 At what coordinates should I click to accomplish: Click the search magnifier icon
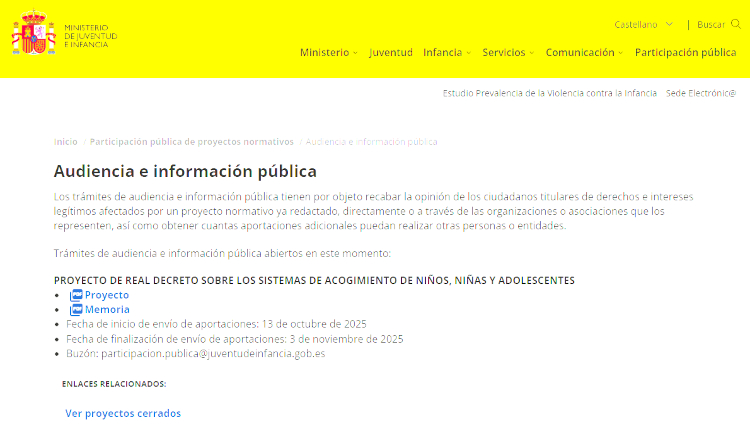736,24
